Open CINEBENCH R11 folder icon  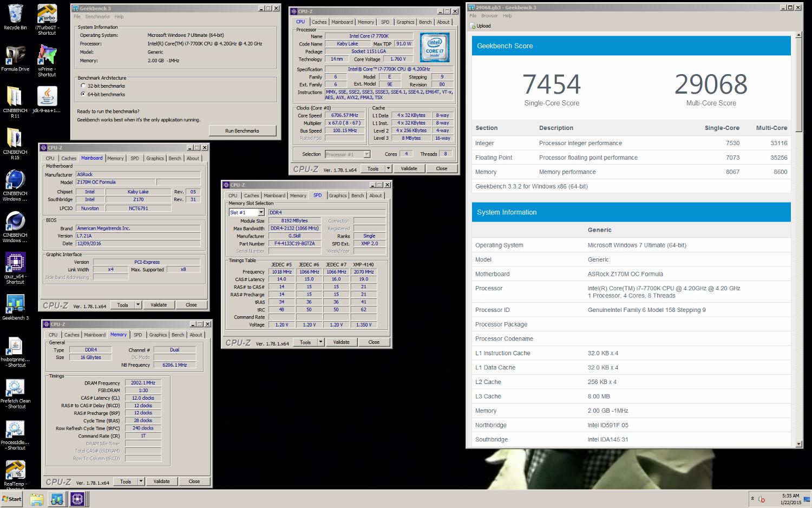pos(15,102)
